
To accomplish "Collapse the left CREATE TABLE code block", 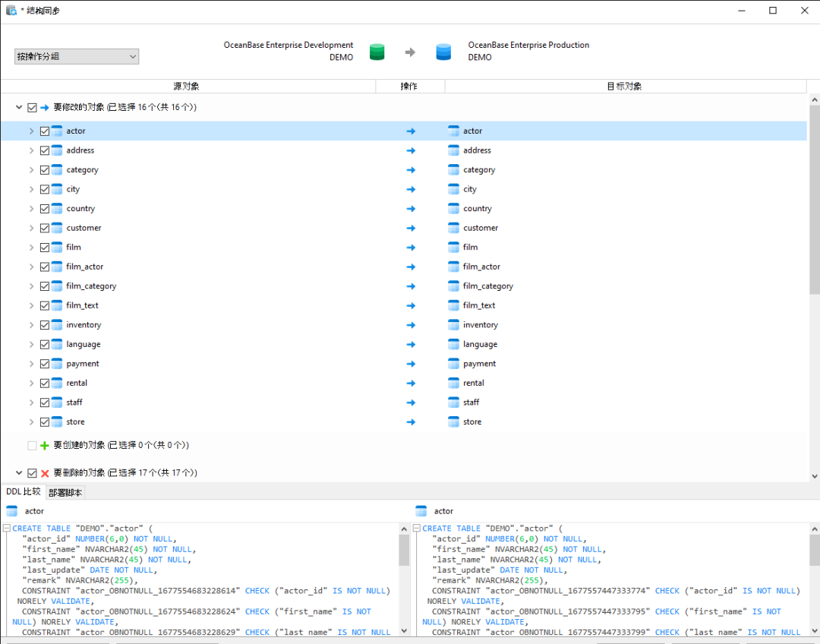I will tap(7, 529).
